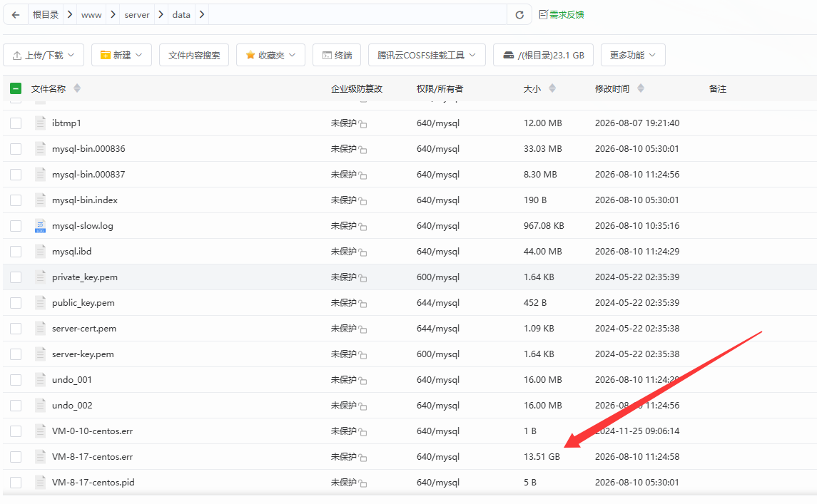Click the path address bar empty field
Image resolution: width=817 pixels, height=504 pixels.
coord(357,14)
